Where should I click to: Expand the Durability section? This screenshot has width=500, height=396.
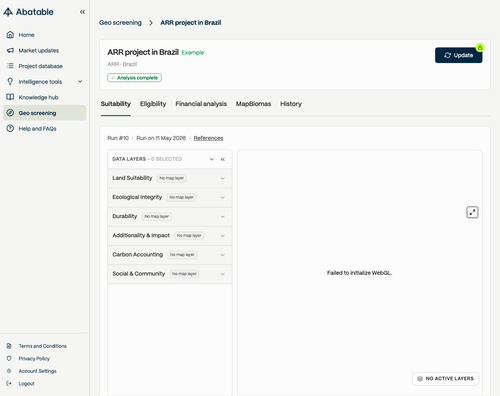click(x=223, y=217)
